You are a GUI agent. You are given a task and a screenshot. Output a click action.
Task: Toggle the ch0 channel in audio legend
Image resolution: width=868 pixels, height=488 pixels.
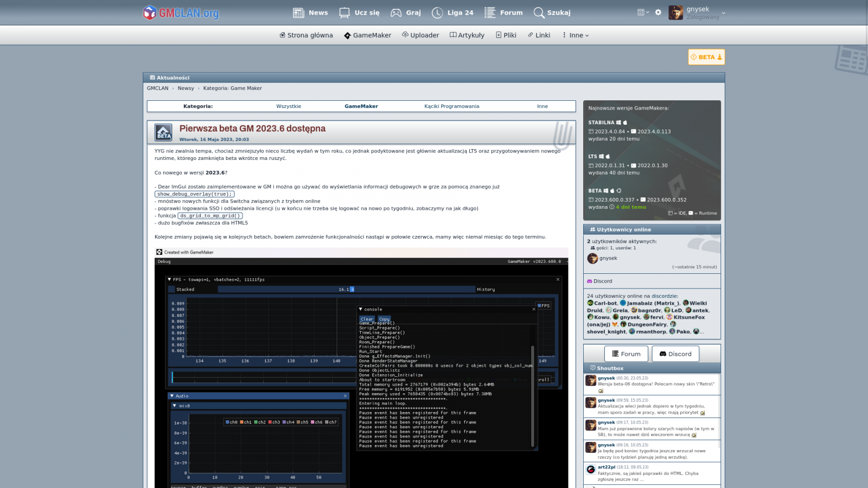tap(231, 422)
